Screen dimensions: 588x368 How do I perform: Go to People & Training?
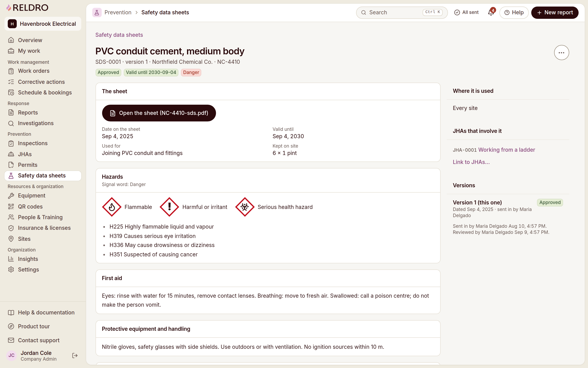(x=43, y=217)
